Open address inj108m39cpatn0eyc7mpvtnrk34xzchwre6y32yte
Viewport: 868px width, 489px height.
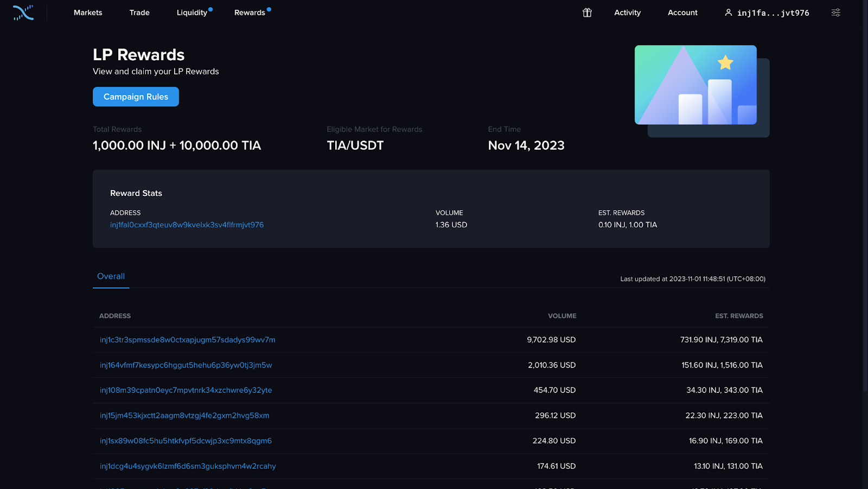click(186, 390)
